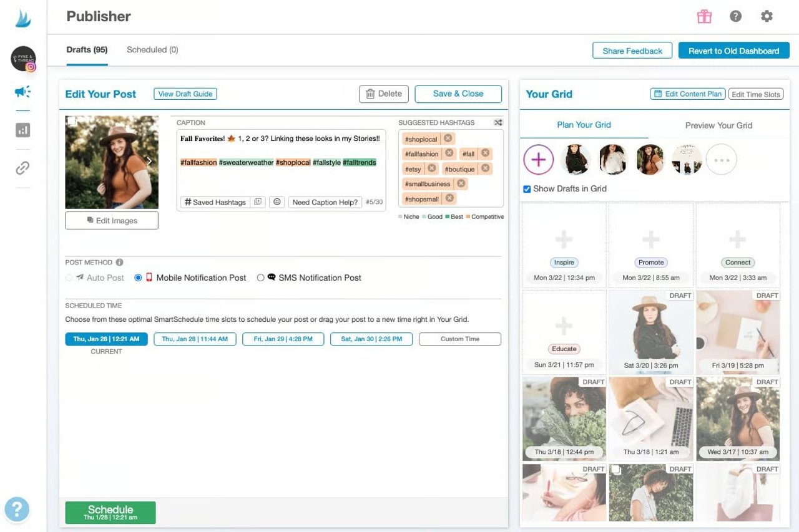Viewport: 799px width, 532px height.
Task: Open the help question mark icon in header
Action: pyautogui.click(x=736, y=17)
